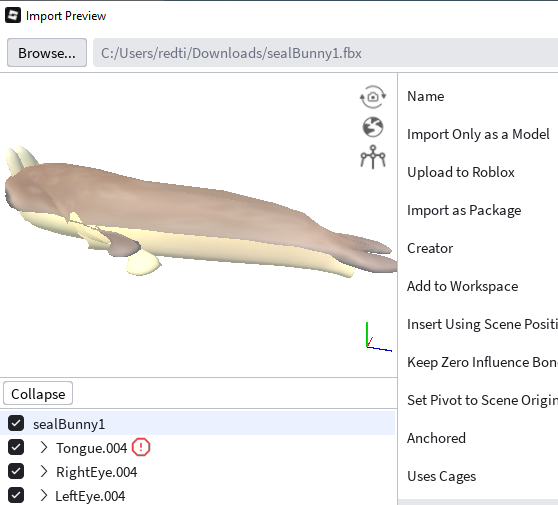Toggle the RightEye.004 checkbox
This screenshot has width=558, height=505.
16,471
